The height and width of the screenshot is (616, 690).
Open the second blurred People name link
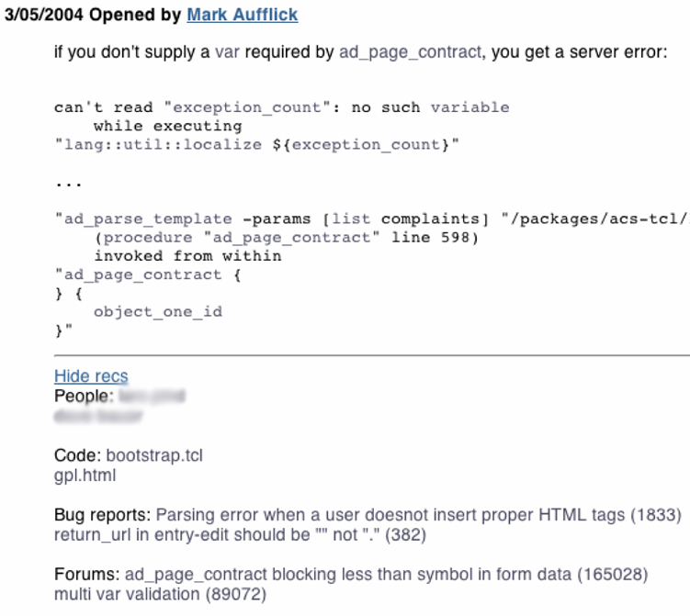98,416
